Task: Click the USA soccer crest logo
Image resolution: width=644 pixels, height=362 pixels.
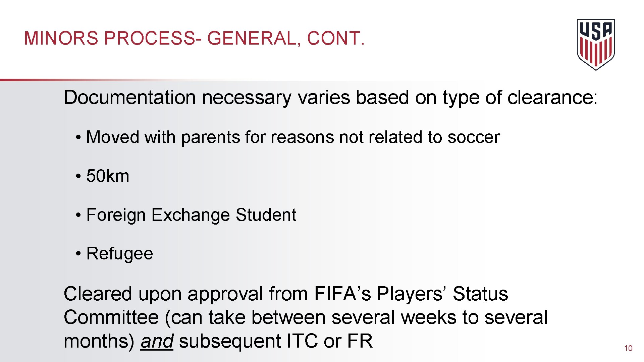Action: coord(596,45)
